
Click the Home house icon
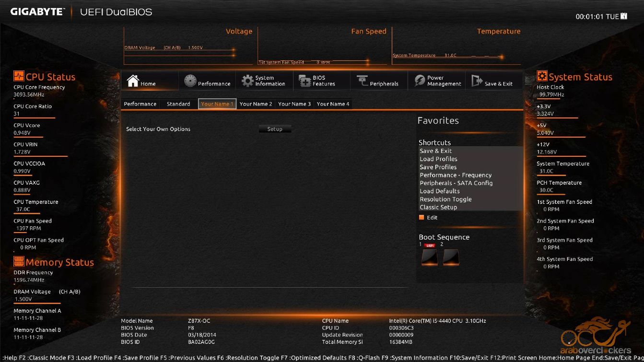[133, 81]
